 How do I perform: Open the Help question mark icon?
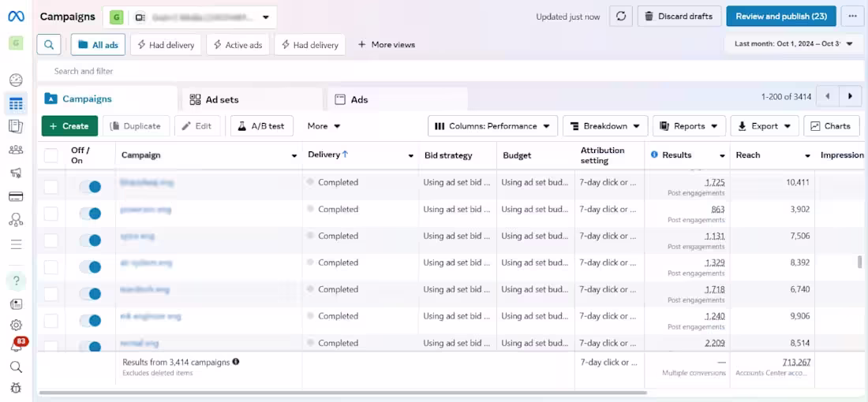coord(16,281)
